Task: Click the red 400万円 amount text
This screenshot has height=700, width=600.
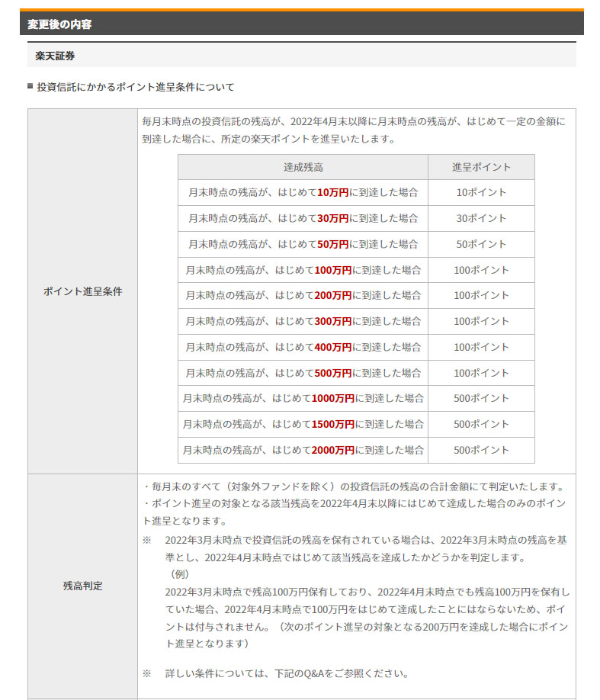Action: (332, 347)
